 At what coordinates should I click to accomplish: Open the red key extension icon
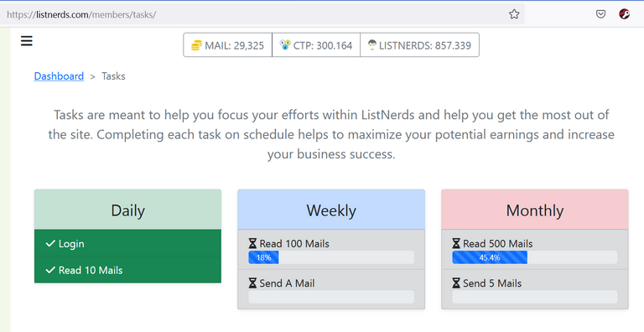(x=624, y=14)
